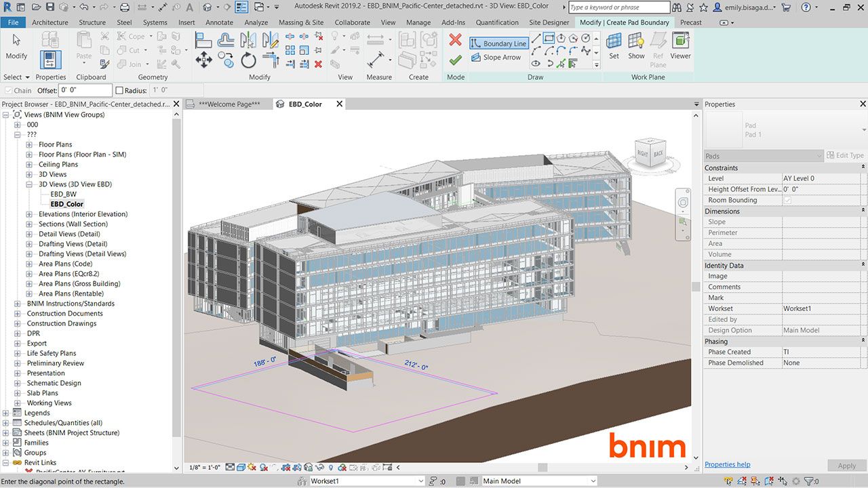Click the Align tool icon
868x488 pixels.
pos(203,40)
